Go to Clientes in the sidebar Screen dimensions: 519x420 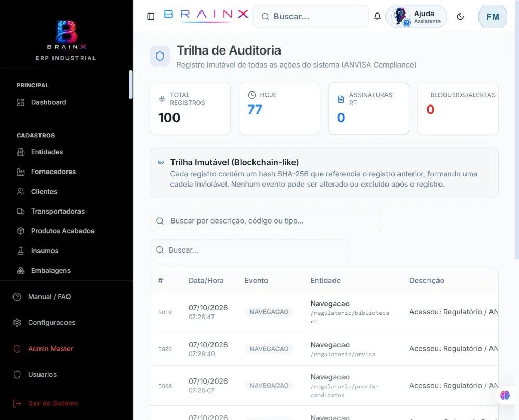pyautogui.click(x=44, y=191)
